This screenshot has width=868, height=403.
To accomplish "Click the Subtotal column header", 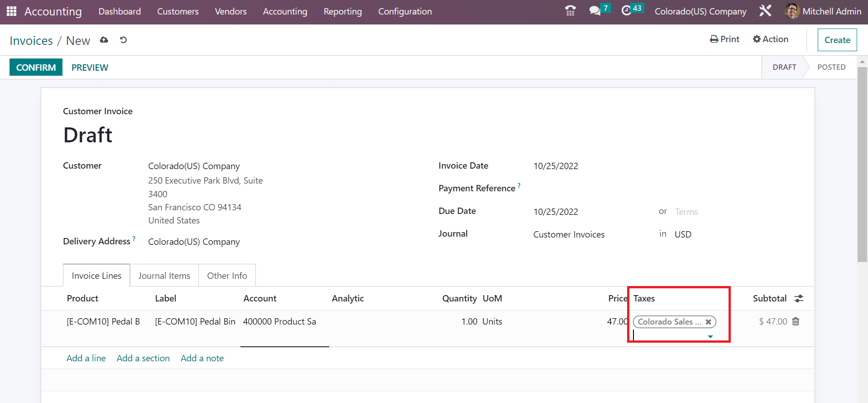I will (x=769, y=298).
